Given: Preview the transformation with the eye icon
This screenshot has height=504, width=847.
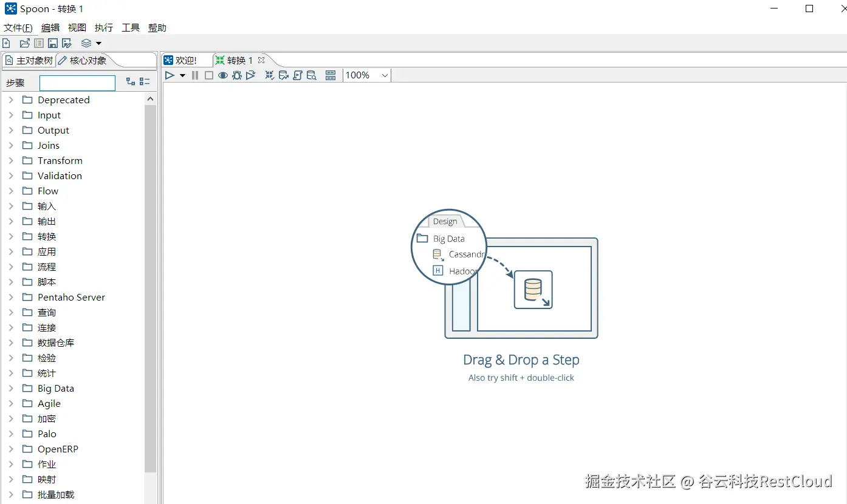Looking at the screenshot, I should click(x=223, y=75).
